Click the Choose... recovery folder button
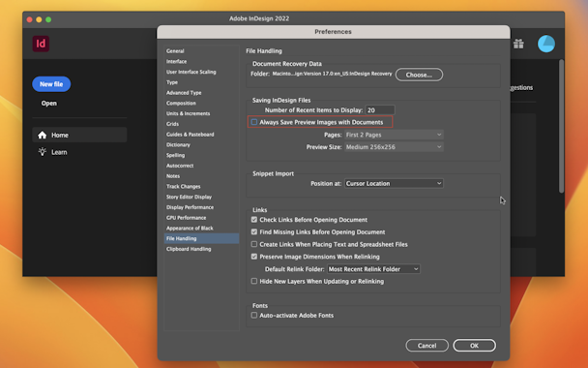The image size is (588, 368). tap(419, 75)
